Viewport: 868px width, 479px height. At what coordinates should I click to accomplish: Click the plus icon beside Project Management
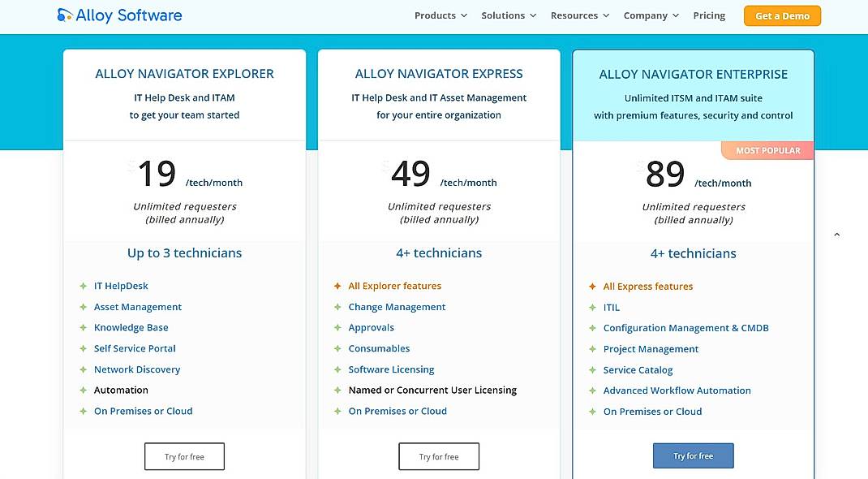tap(592, 349)
